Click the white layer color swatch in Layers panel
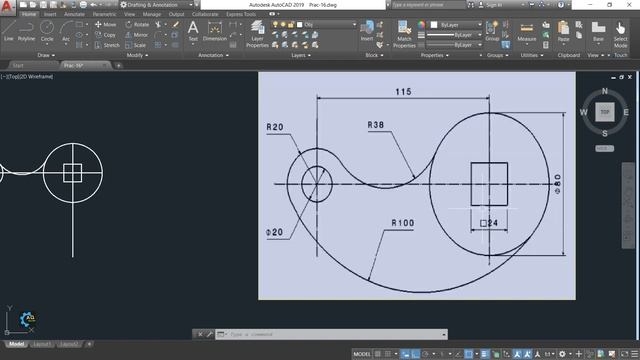640x360 pixels. click(x=300, y=25)
